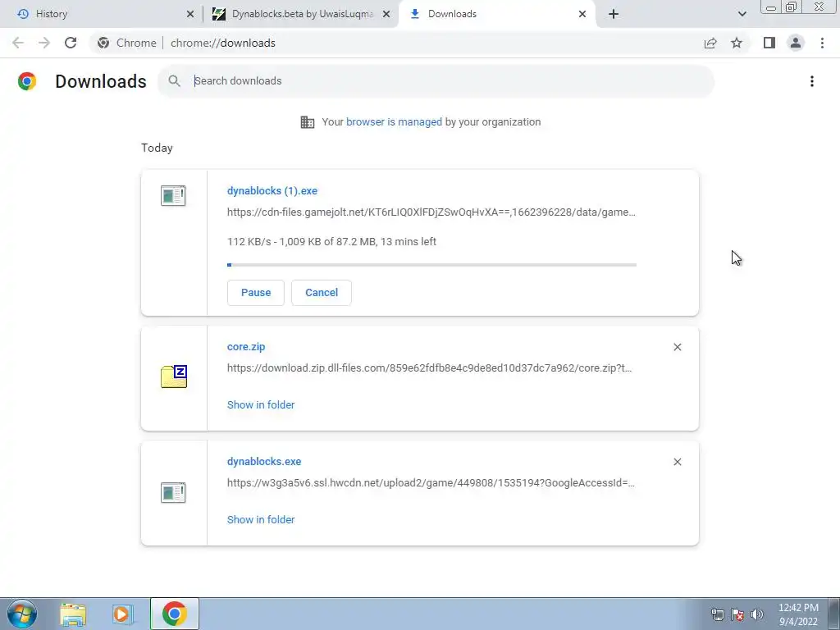Open the network icon in the system tray
Image resolution: width=840 pixels, height=630 pixels.
tap(718, 614)
